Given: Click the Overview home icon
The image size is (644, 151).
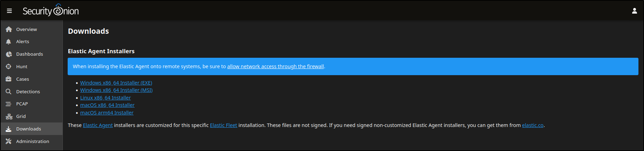Looking at the screenshot, I should 9,29.
